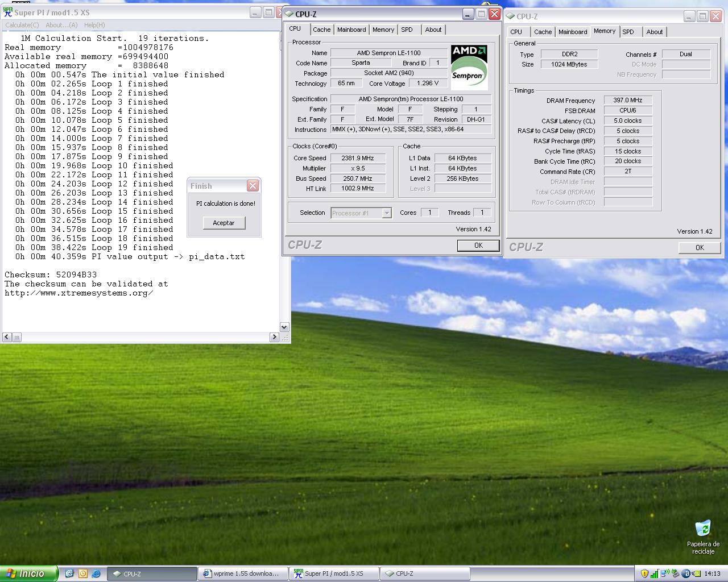Switch to Memory tab in processor CPU-Z window
Image resolution: width=728 pixels, height=582 pixels.
point(383,30)
